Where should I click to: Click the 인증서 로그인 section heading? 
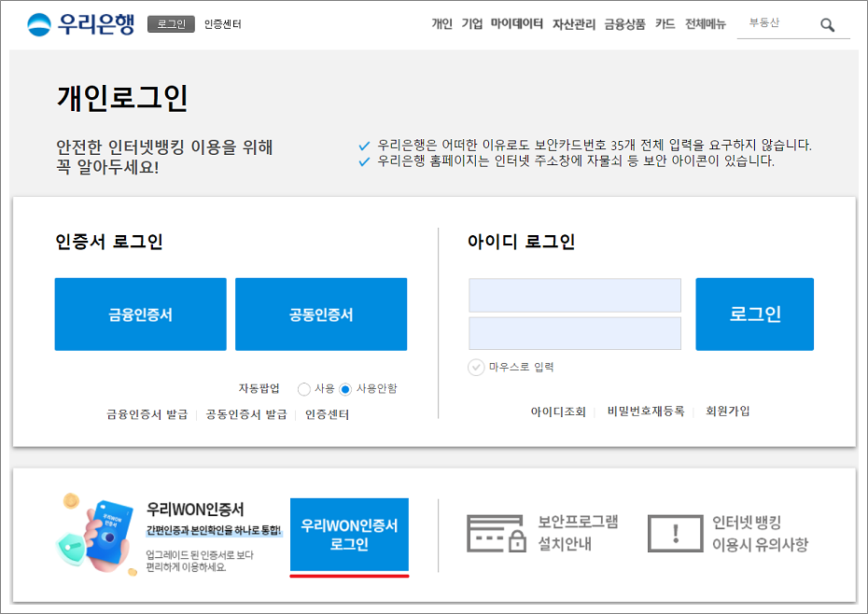108,242
